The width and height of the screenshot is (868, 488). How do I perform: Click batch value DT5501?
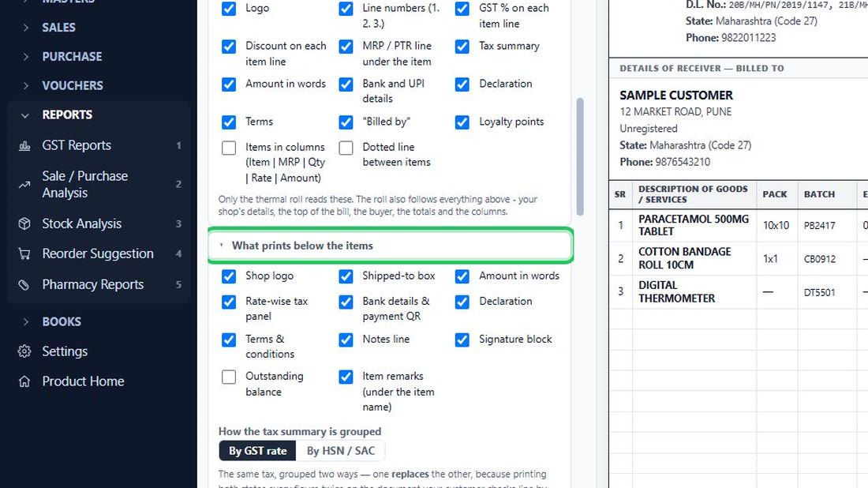[819, 292]
